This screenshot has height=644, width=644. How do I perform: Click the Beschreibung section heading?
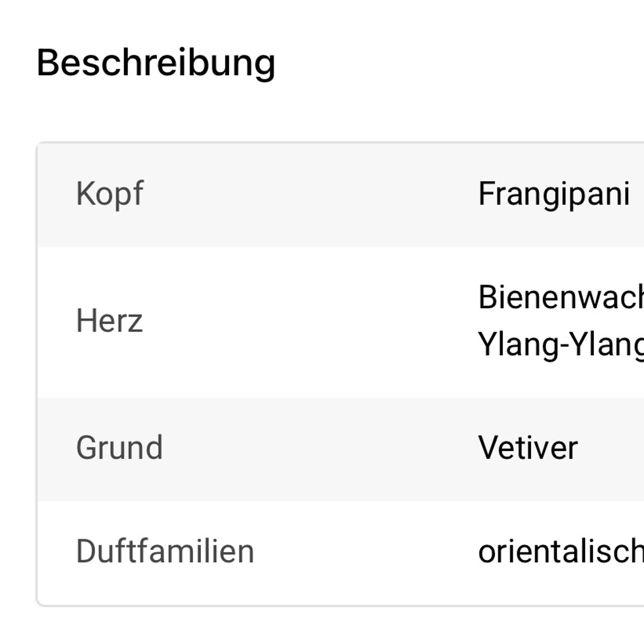click(x=156, y=63)
